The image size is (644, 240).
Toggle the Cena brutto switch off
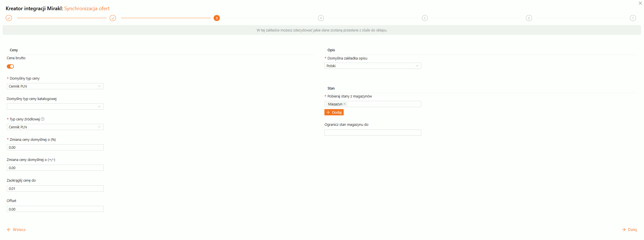[x=10, y=67]
